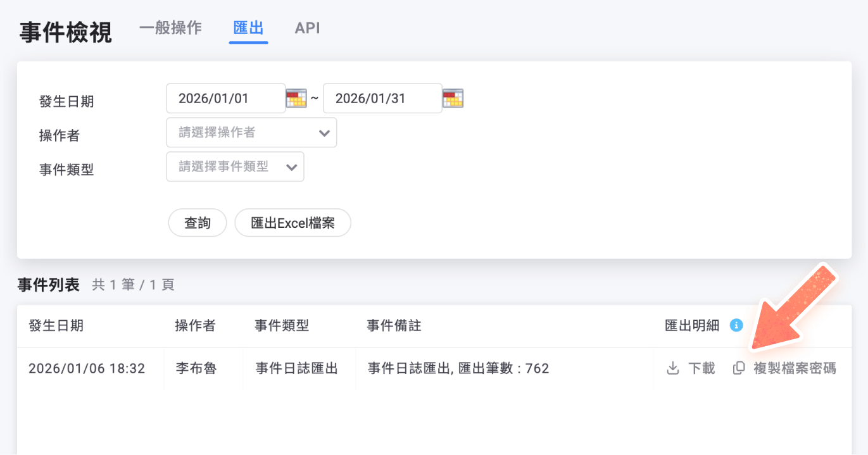868x455 pixels.
Task: Click the 匯出Excel檔案 export button
Action: pos(292,222)
